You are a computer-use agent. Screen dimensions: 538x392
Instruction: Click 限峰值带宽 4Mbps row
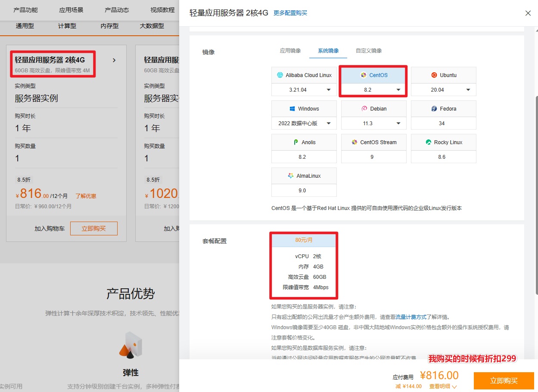(305, 287)
